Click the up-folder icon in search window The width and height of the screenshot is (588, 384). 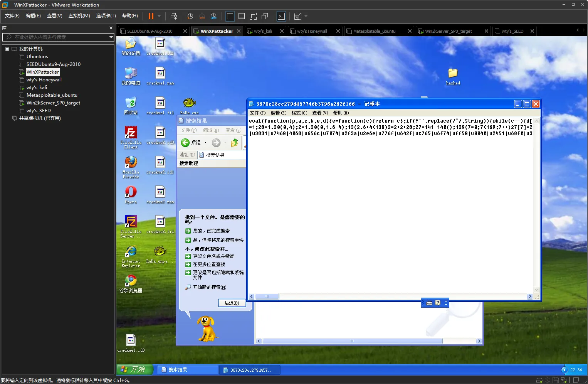pos(234,143)
